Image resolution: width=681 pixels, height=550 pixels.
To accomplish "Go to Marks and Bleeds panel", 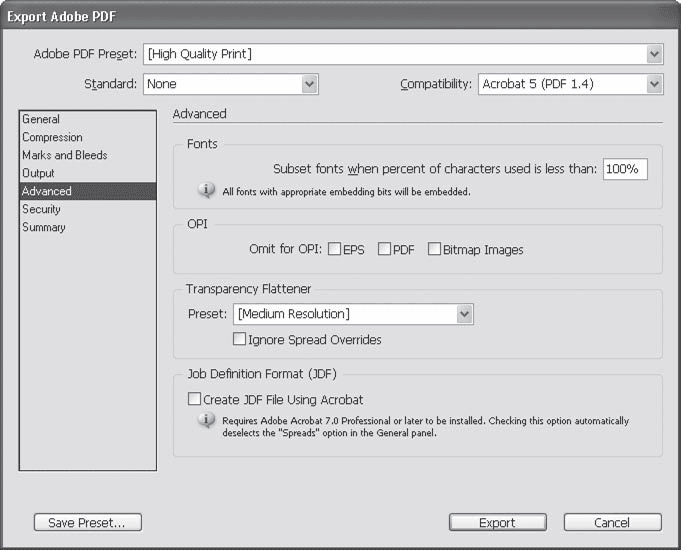I will point(64,156).
